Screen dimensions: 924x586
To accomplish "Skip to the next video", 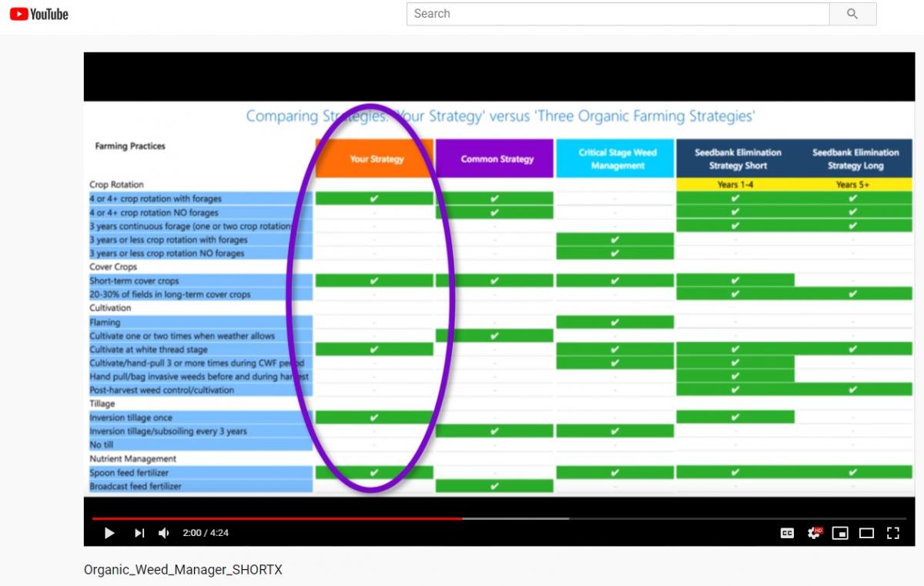I will click(x=139, y=533).
